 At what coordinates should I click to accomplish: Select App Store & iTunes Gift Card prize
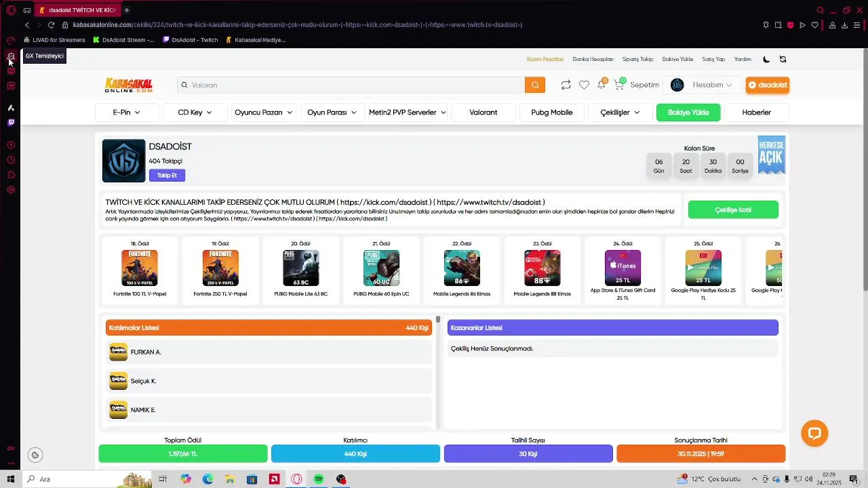[623, 270]
